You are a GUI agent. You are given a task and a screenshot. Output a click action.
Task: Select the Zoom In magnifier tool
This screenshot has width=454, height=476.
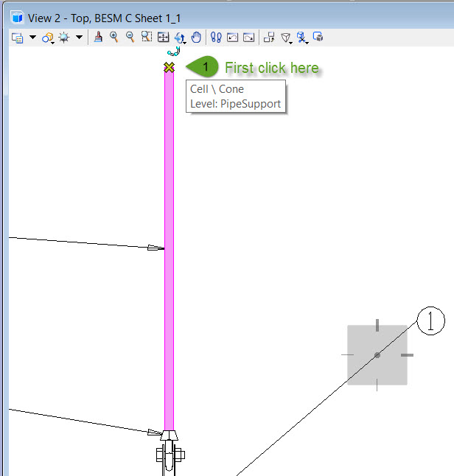(114, 37)
